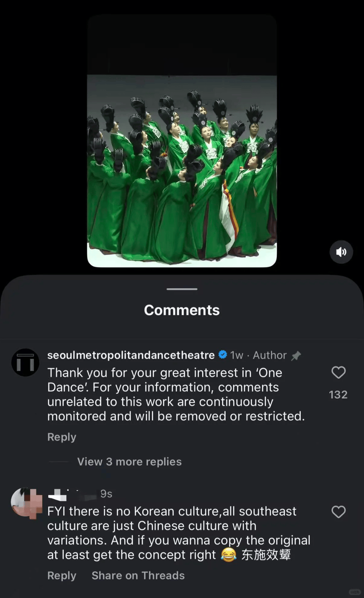Open seoulmetropolitandancetheatre profile picture
Image resolution: width=364 pixels, height=598 pixels.
pos(25,362)
